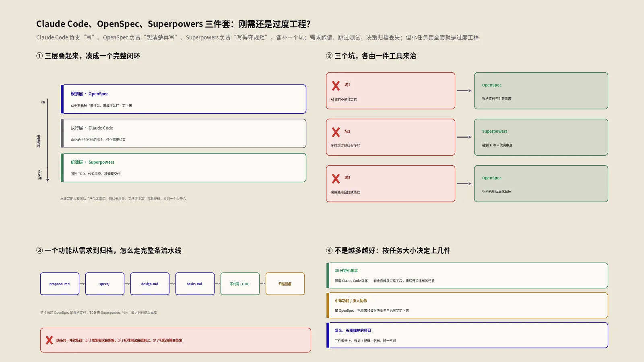This screenshot has width=644, height=362.
Task: Click the OpenSpec card '归档机制版本化留痕'
Action: pos(541,184)
